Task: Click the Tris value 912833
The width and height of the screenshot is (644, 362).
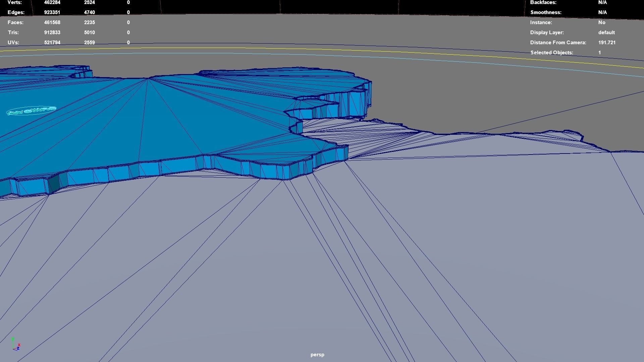Action: [x=52, y=33]
